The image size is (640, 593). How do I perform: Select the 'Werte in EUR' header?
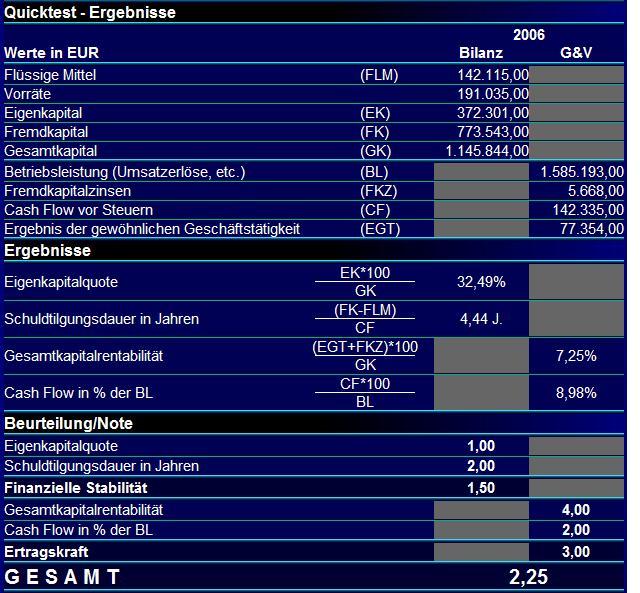pyautogui.click(x=51, y=53)
